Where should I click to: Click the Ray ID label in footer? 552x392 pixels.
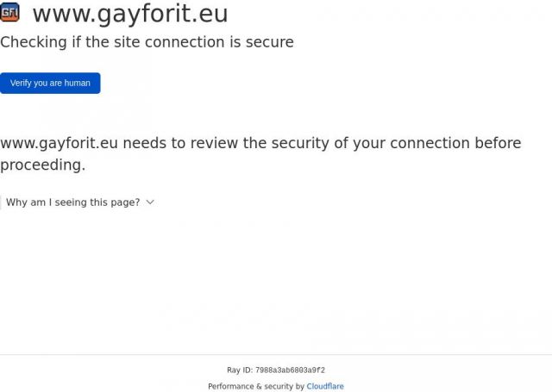coord(239,370)
